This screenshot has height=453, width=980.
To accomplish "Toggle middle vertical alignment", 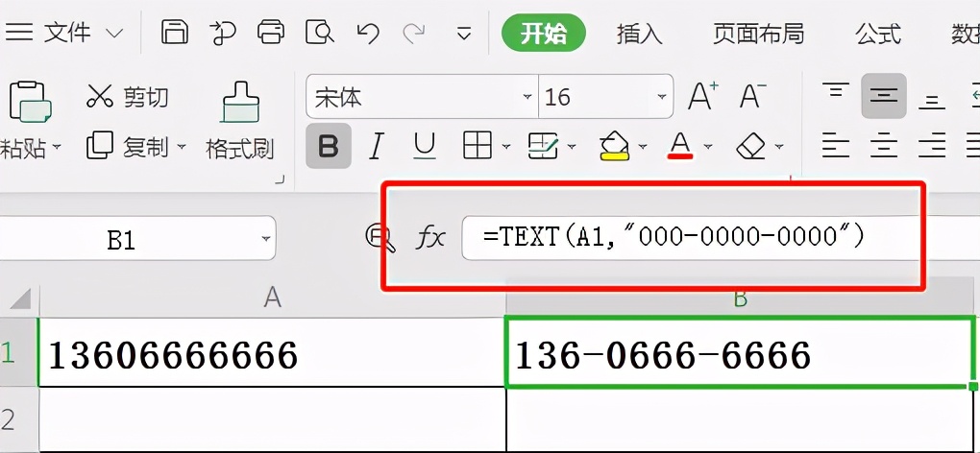I will pyautogui.click(x=884, y=96).
